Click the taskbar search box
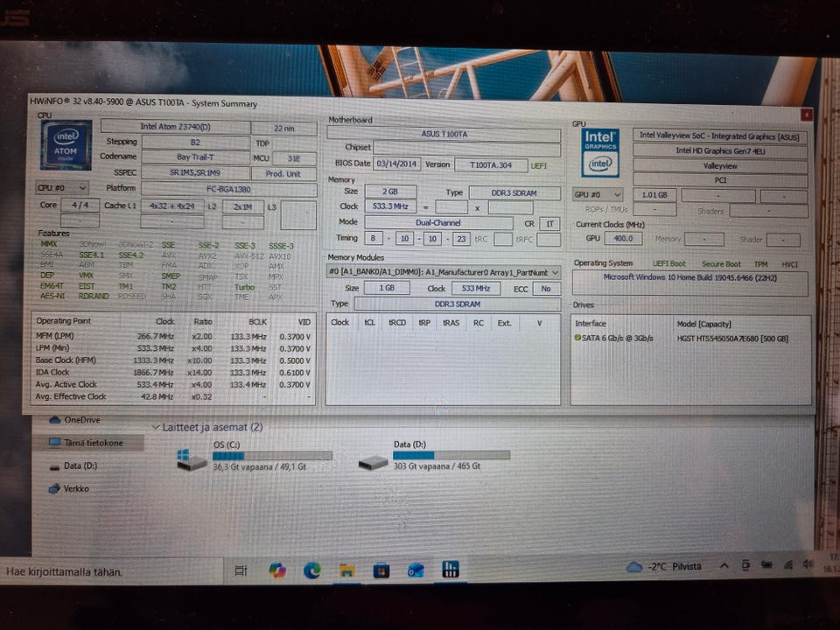The height and width of the screenshot is (630, 840). coord(111,571)
